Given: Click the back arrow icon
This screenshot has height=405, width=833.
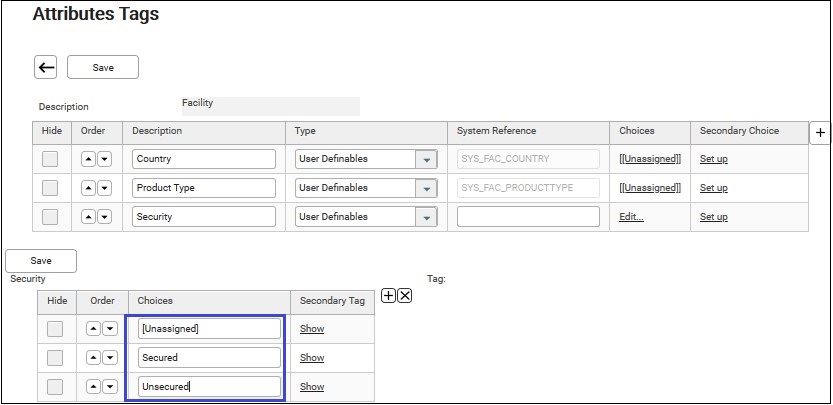Looking at the screenshot, I should 46,68.
